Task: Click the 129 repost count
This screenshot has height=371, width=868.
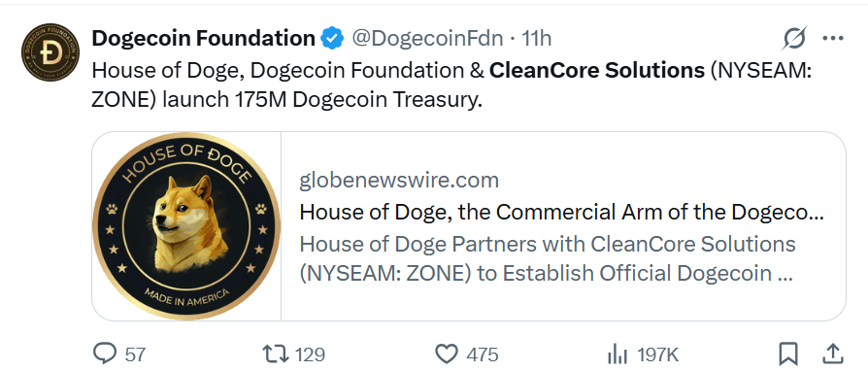Action: [x=310, y=354]
